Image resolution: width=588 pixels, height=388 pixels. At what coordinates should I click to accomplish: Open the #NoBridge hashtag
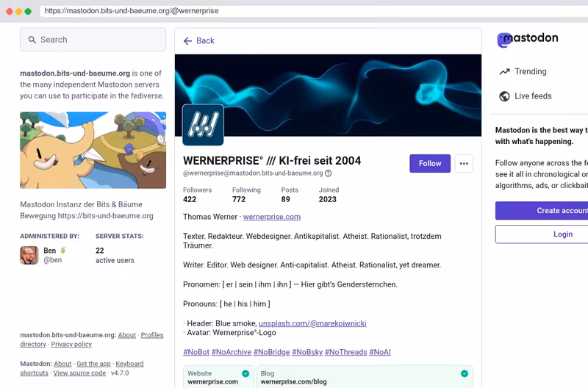[271, 352]
